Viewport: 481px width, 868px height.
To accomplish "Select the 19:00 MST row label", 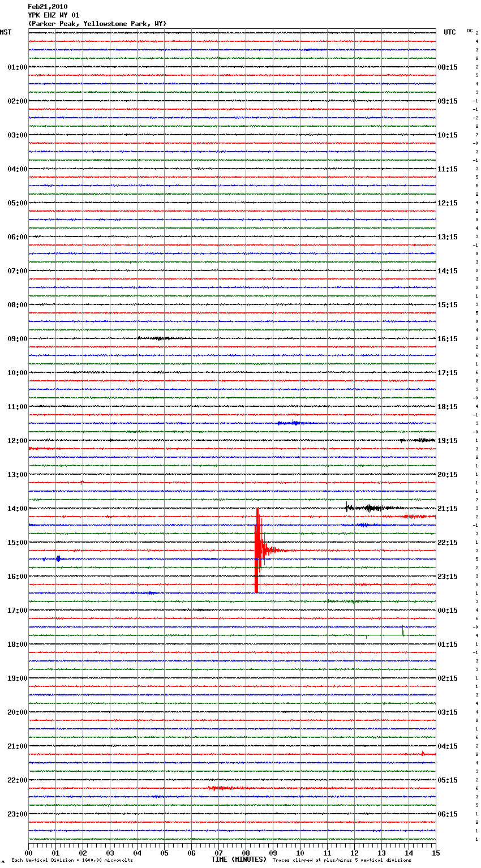I will click(17, 678).
